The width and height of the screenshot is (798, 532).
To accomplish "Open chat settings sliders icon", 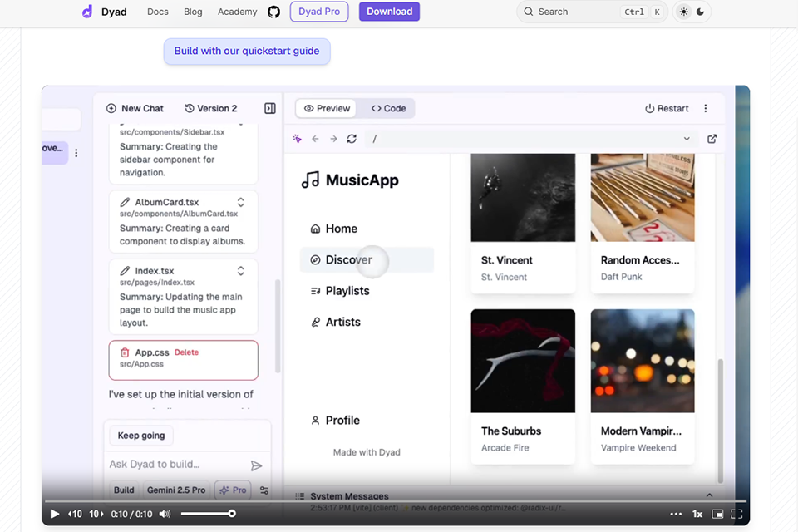I will point(264,490).
